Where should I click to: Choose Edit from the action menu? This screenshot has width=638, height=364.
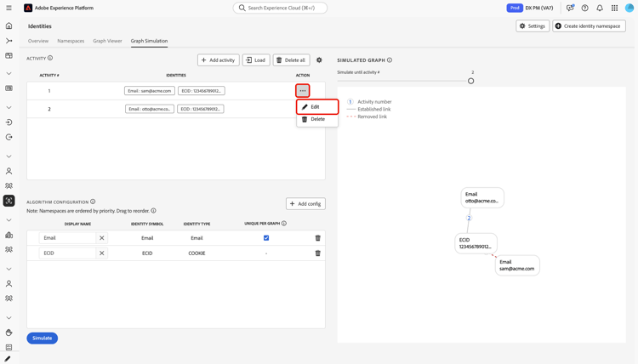point(317,107)
